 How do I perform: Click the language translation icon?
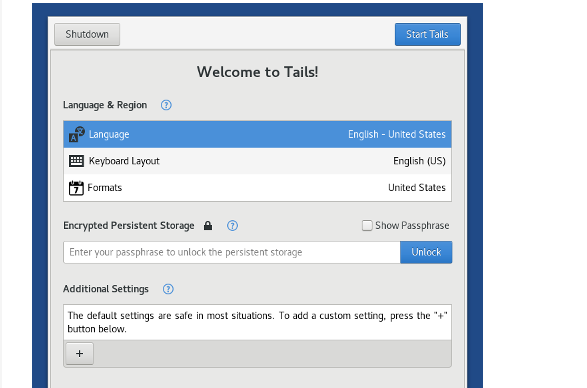[77, 134]
